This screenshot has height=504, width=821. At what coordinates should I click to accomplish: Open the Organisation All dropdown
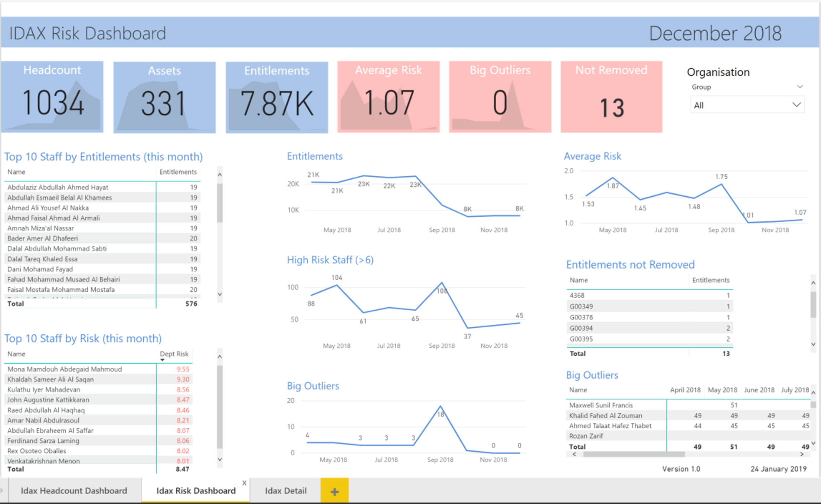click(x=747, y=105)
